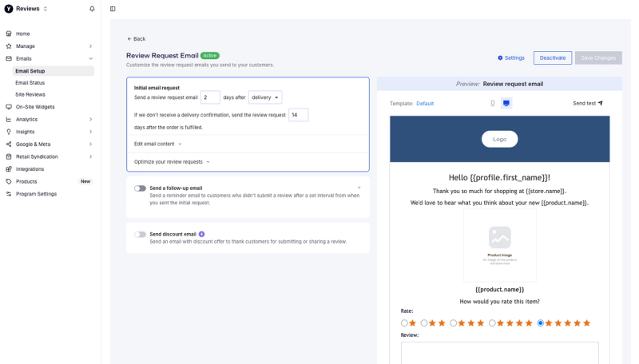The image size is (639, 364).
Task: Click the Integrations icon
Action: (9, 169)
